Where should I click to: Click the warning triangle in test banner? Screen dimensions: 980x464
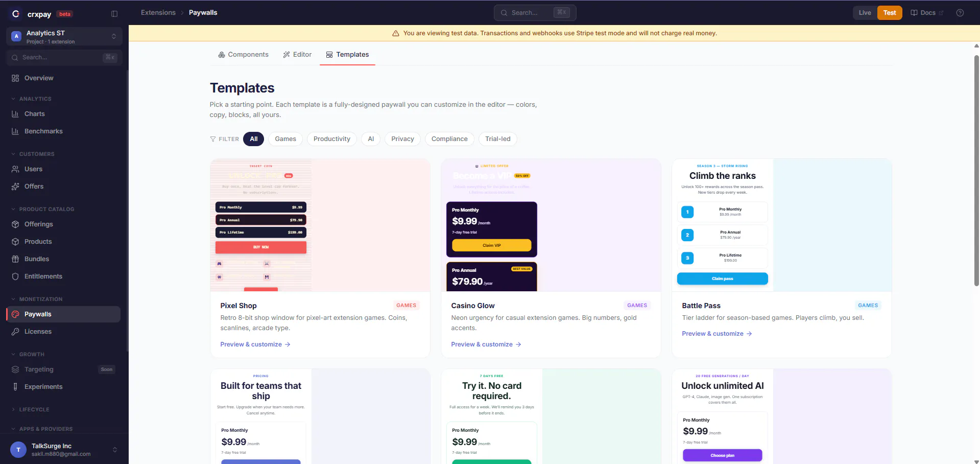point(395,33)
